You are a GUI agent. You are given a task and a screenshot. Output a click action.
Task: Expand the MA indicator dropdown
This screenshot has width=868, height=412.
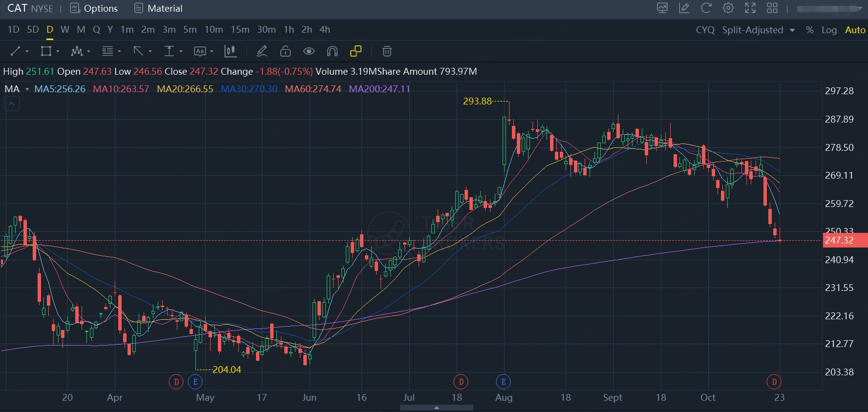coord(27,89)
